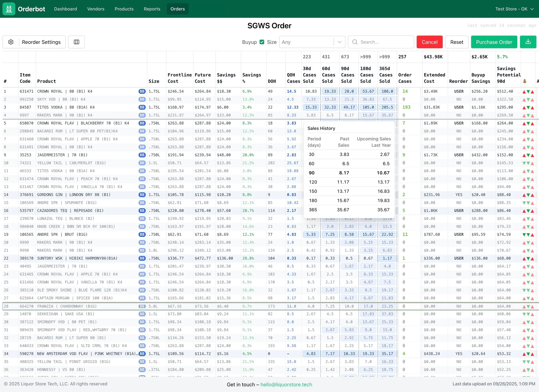Click the trend arrows on the HIBIKI HARMONY row
The height and width of the screenshot is (392, 539).
point(528,259)
